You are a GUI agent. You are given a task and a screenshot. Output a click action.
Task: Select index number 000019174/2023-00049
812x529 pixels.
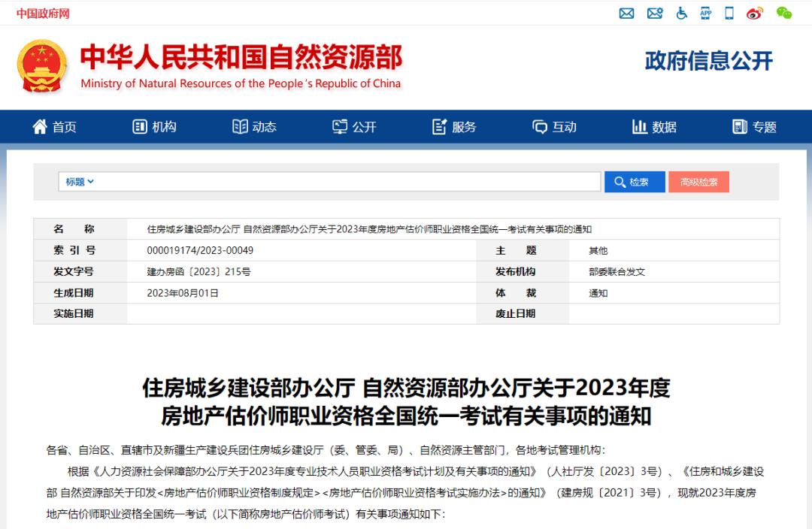[x=200, y=250]
